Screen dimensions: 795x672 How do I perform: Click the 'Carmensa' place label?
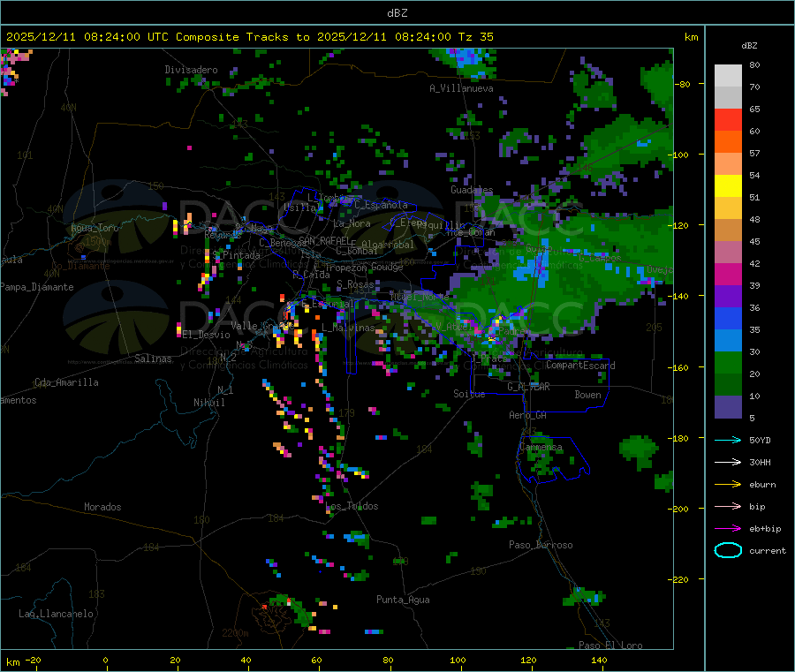pyautogui.click(x=541, y=447)
